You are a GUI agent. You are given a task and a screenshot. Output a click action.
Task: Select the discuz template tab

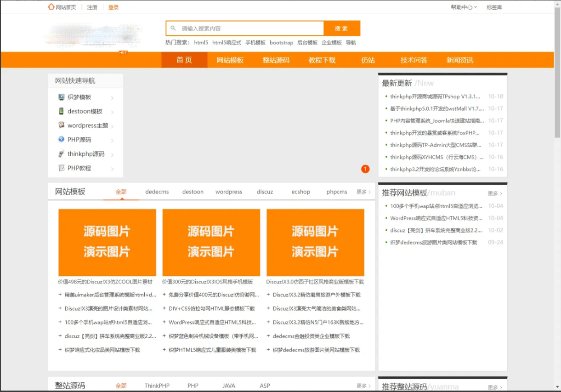click(x=265, y=192)
